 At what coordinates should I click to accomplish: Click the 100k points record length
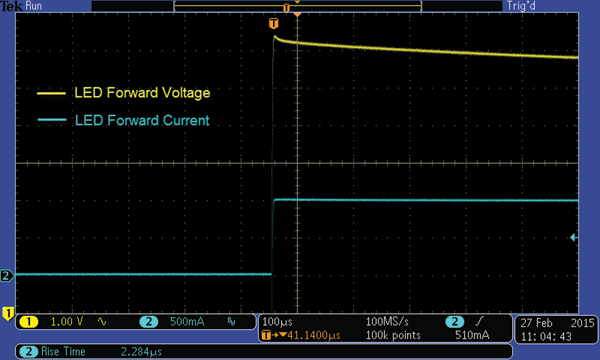click(x=393, y=336)
